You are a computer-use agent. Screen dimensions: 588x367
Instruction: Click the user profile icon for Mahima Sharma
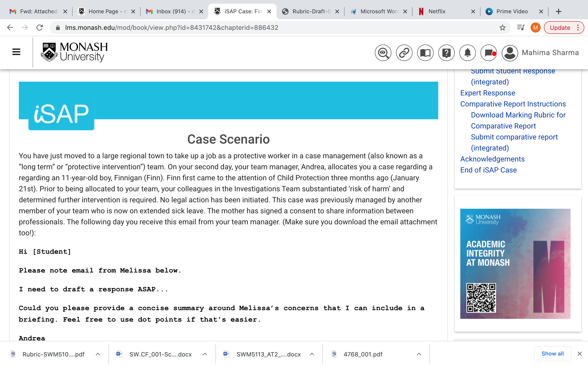point(510,53)
